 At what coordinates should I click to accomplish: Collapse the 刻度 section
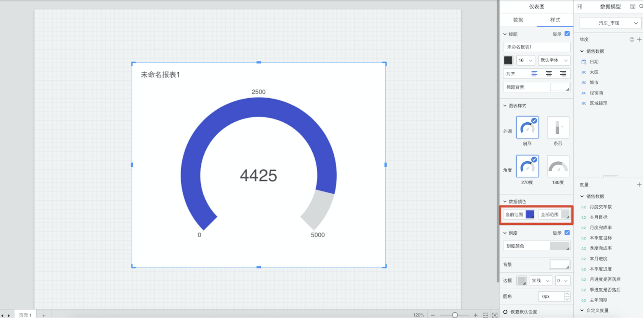505,233
